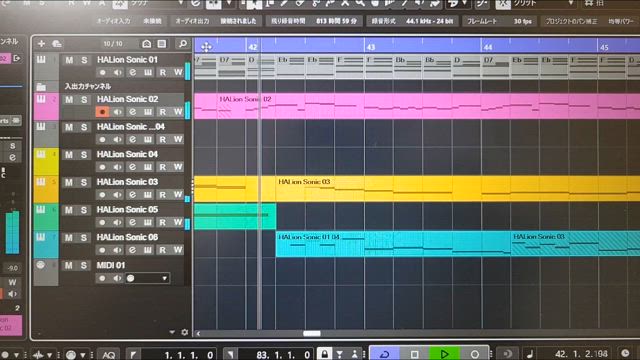Open the MIDI 01 output dropdown
The width and height of the screenshot is (640, 360).
coord(147,278)
